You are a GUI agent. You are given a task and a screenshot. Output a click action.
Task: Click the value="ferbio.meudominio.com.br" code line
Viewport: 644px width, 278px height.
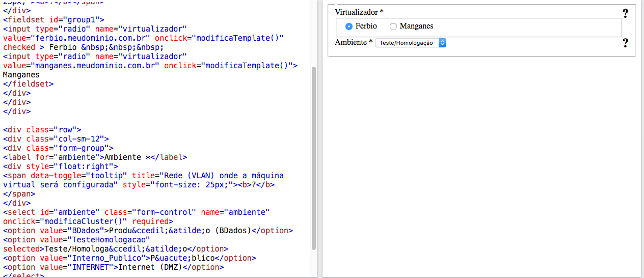[143, 38]
